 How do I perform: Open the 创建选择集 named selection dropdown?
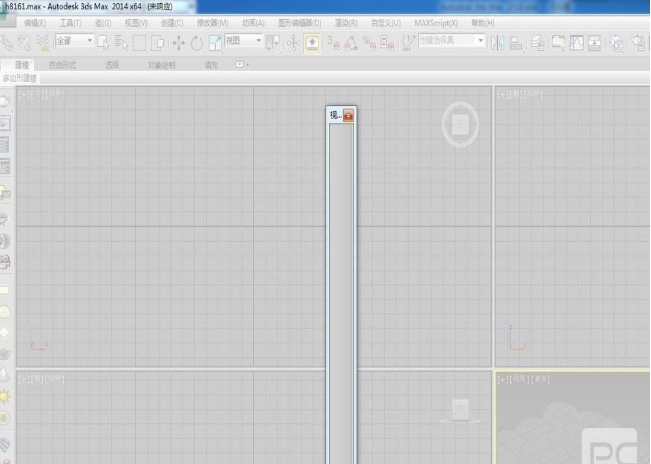coord(451,40)
